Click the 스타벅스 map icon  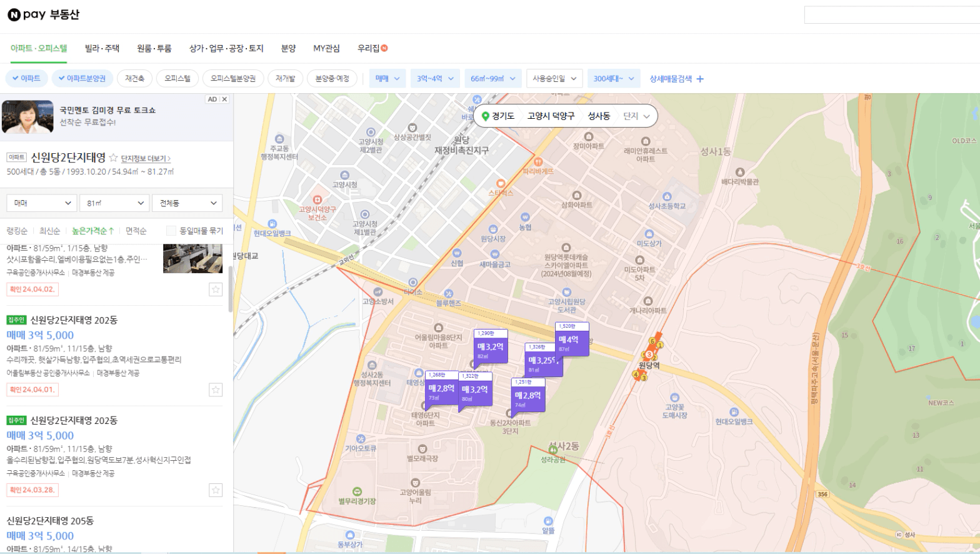(x=501, y=184)
